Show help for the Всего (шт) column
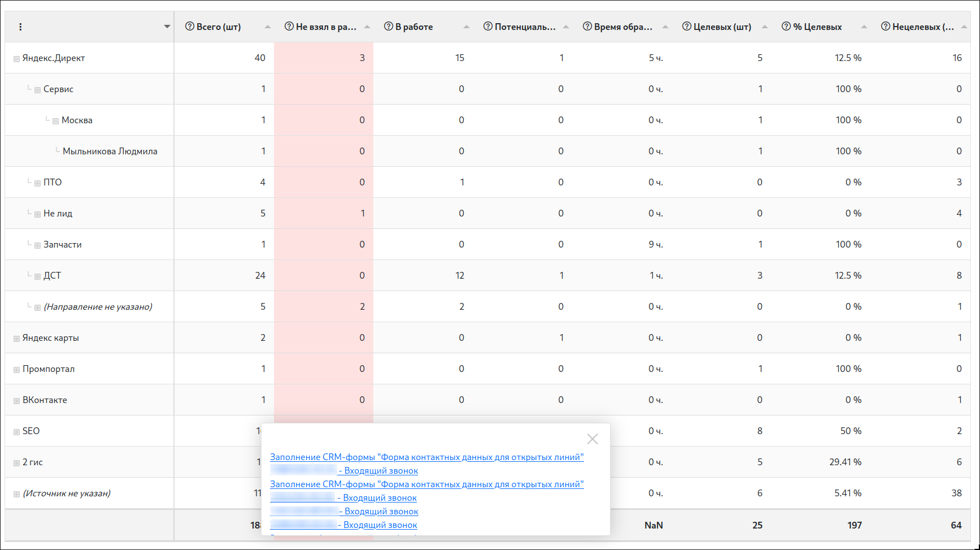 (x=190, y=27)
